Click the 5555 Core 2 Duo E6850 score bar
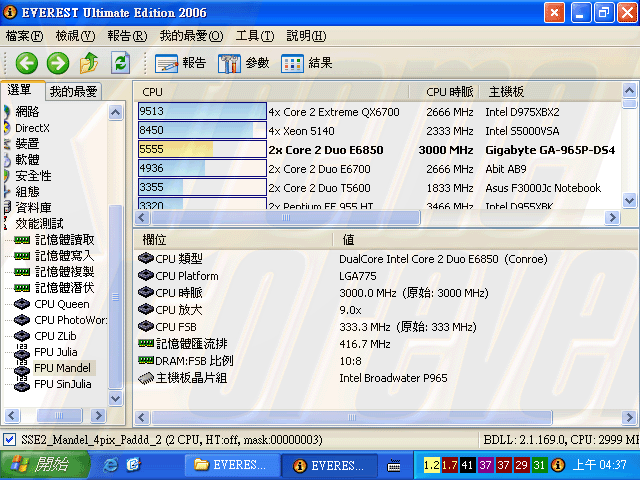Screen dimensions: 640x480 [x=202, y=149]
